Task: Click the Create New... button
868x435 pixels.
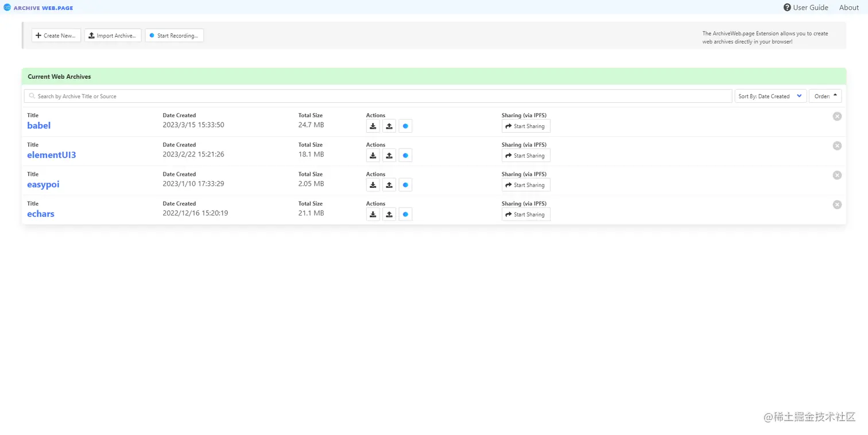Action: pyautogui.click(x=56, y=36)
